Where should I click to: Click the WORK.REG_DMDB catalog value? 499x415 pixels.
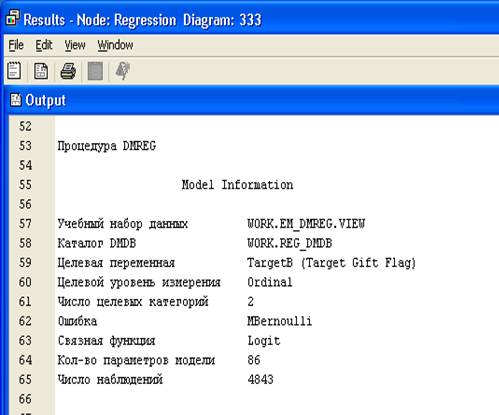point(290,243)
